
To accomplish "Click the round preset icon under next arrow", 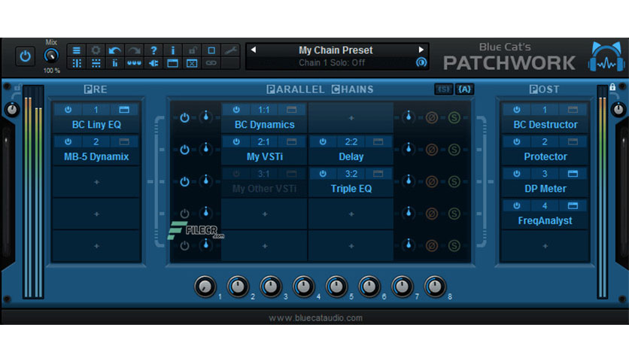I will pyautogui.click(x=421, y=62).
